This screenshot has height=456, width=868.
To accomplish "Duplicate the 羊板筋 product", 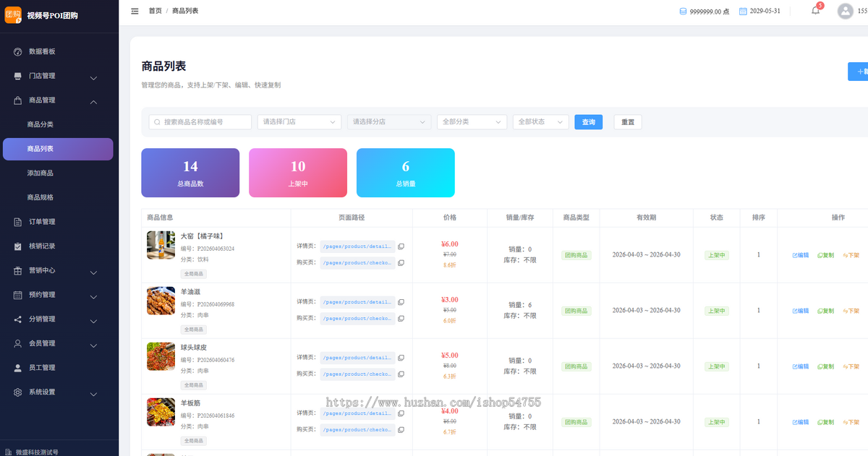I will point(825,422).
